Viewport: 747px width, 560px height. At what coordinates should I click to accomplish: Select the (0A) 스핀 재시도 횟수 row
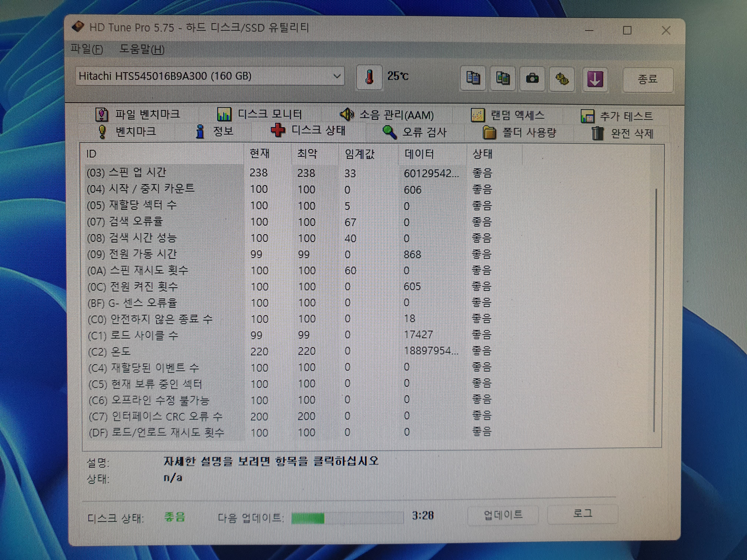click(289, 270)
